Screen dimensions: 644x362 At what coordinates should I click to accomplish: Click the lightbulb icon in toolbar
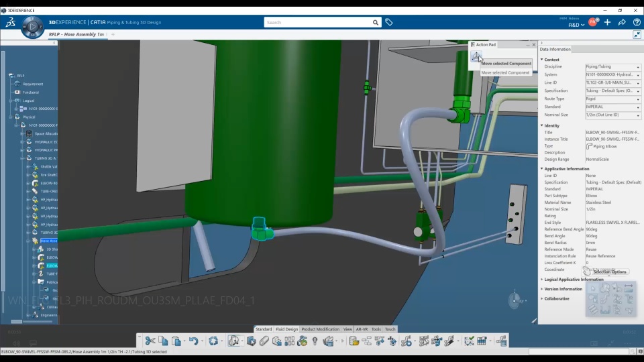tap(315, 341)
